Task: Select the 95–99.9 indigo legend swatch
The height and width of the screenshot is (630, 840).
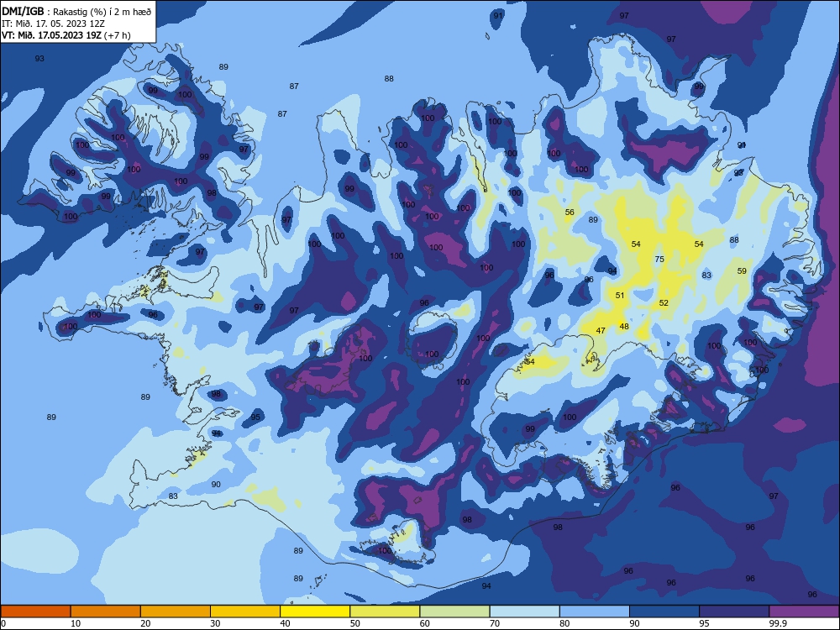Action: point(734,612)
